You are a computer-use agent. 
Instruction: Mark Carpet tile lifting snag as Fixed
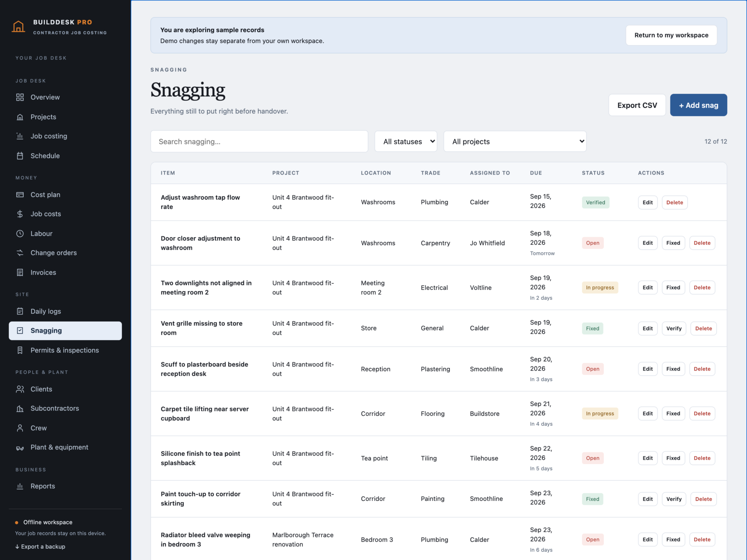[673, 414]
